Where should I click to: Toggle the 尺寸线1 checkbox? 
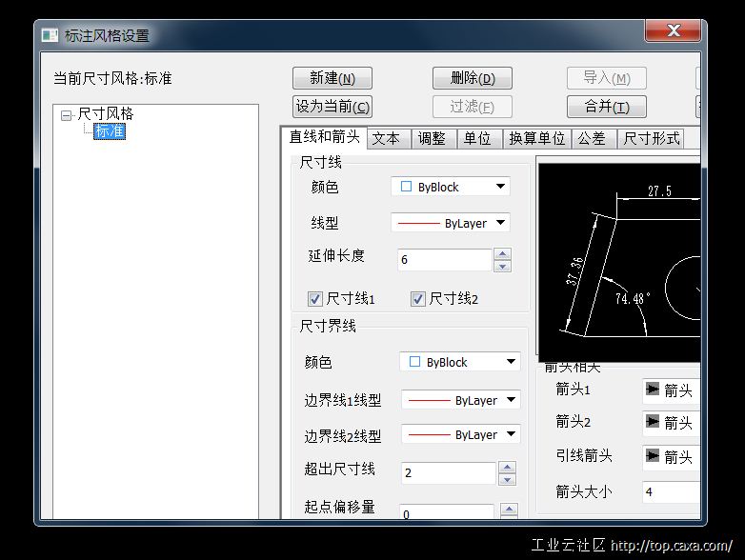(x=315, y=299)
